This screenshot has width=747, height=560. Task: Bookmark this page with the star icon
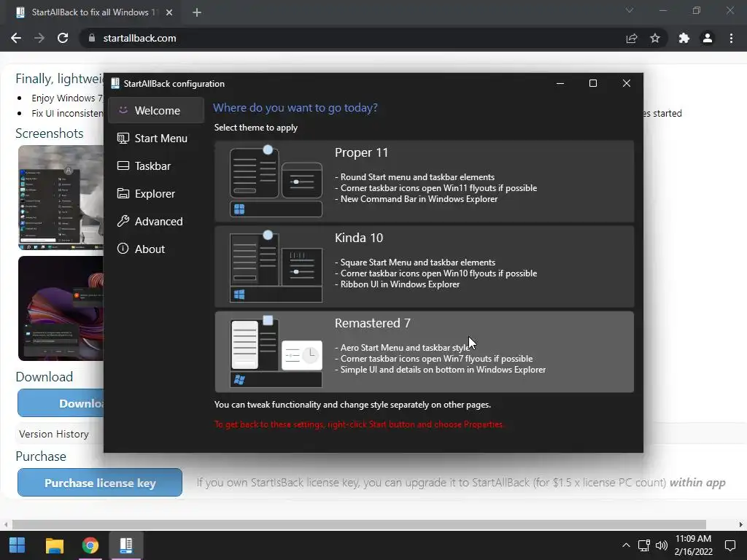(x=655, y=38)
